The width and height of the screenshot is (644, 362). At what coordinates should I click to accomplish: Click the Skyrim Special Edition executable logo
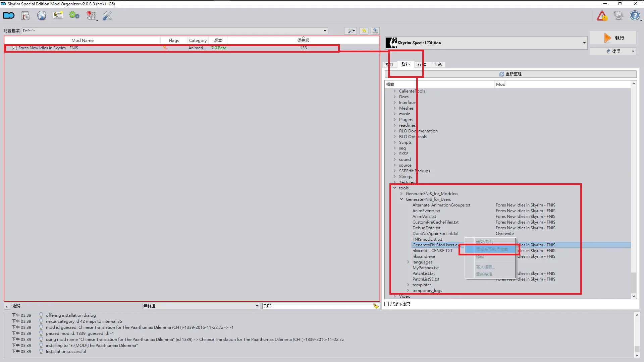coord(391,43)
